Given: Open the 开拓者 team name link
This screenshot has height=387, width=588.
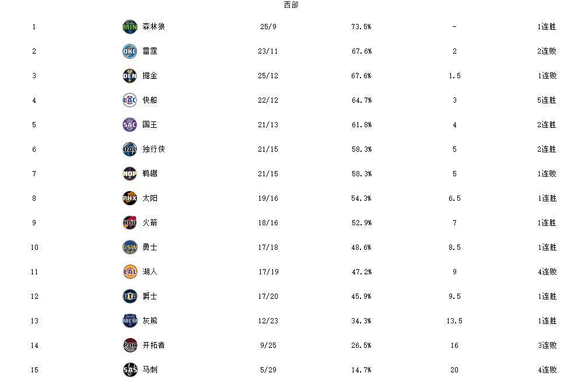Looking at the screenshot, I should click(x=153, y=346).
